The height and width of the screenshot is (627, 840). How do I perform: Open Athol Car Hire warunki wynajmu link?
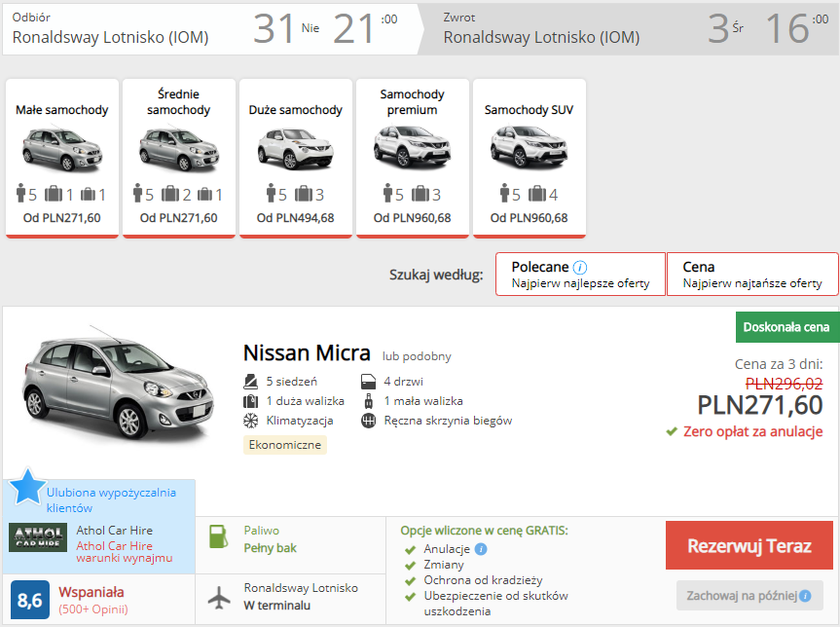(x=125, y=552)
